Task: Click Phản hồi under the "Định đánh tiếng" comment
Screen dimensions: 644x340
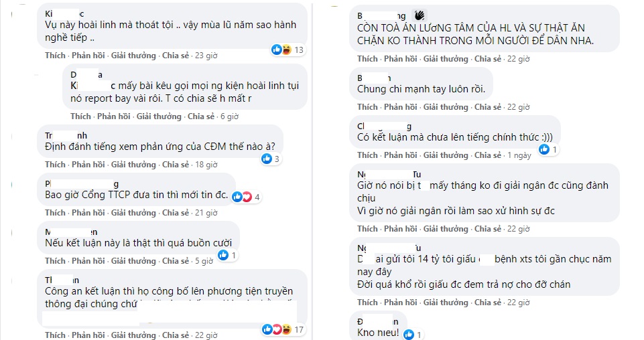Action: point(86,165)
